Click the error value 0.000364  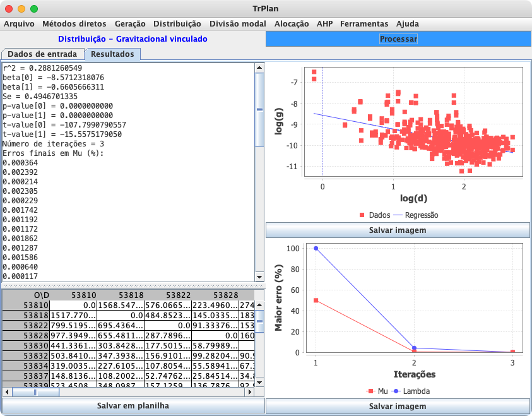pyautogui.click(x=20, y=163)
